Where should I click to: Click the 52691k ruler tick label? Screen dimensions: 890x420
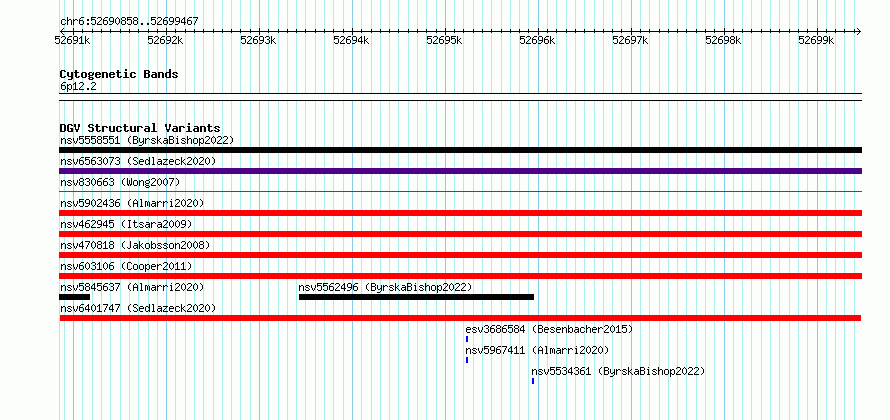[x=72, y=40]
